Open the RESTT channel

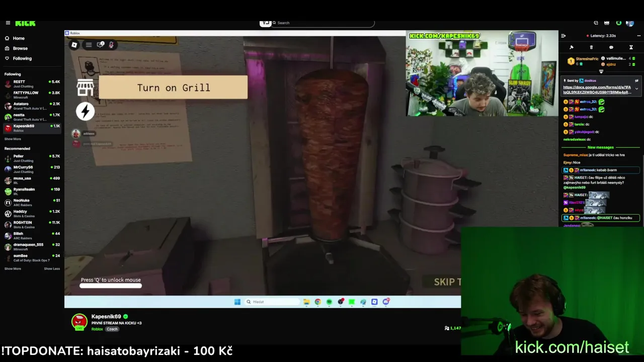coord(31,84)
